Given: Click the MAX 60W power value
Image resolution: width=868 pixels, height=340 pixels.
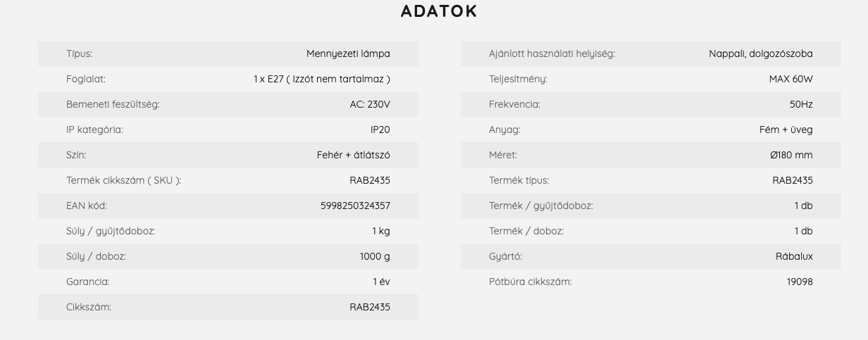Looking at the screenshot, I should (x=791, y=79).
